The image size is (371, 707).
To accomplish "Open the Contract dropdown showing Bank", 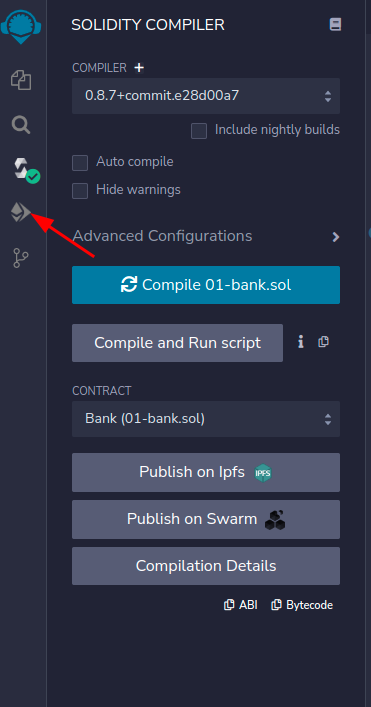I will click(x=206, y=419).
